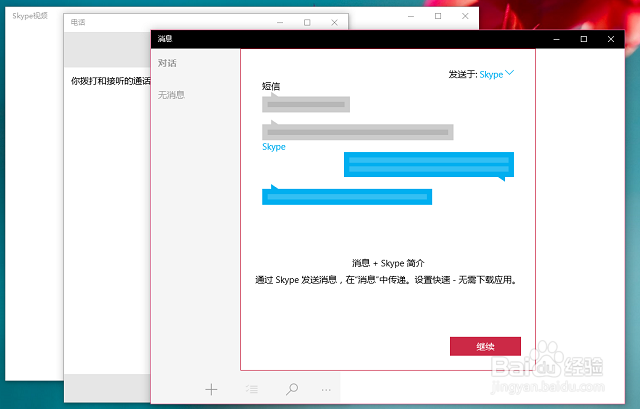Viewport: 640px width, 409px height.
Task: Close the 电话 window
Action: tap(334, 22)
